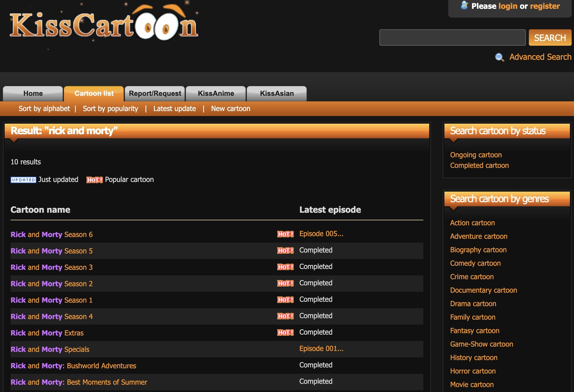Open Episode 001 link for Specials
The width and height of the screenshot is (574, 392).
click(x=321, y=349)
